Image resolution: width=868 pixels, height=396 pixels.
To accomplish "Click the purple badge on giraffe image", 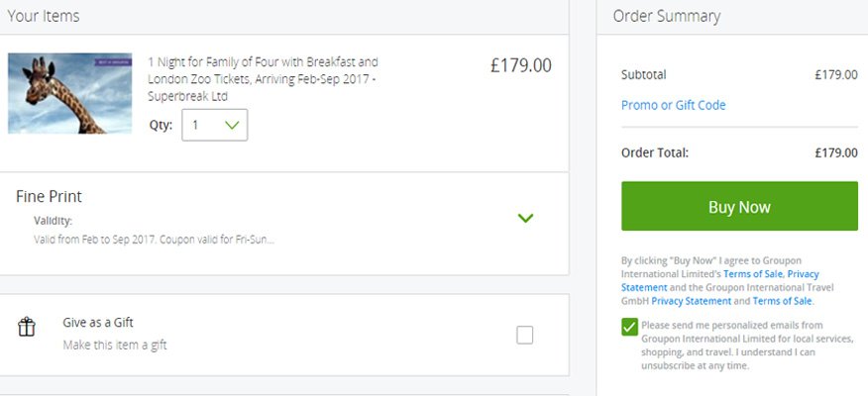I will [113, 62].
